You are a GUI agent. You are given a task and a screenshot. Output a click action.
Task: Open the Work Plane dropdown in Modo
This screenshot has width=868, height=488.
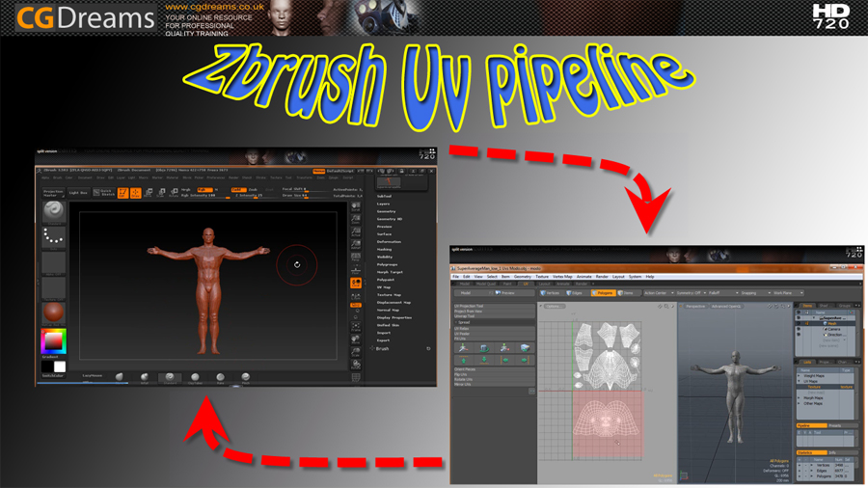(788, 292)
